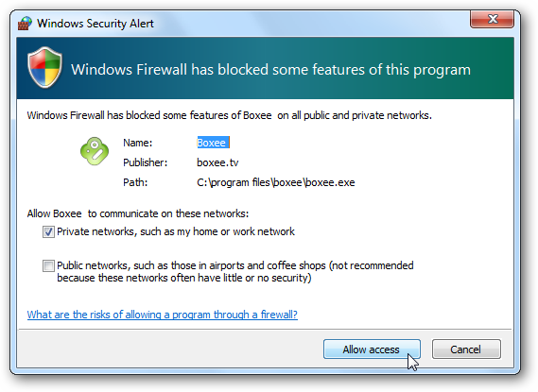Click the Boxee green application icon
538x392 pixels.
(95, 151)
